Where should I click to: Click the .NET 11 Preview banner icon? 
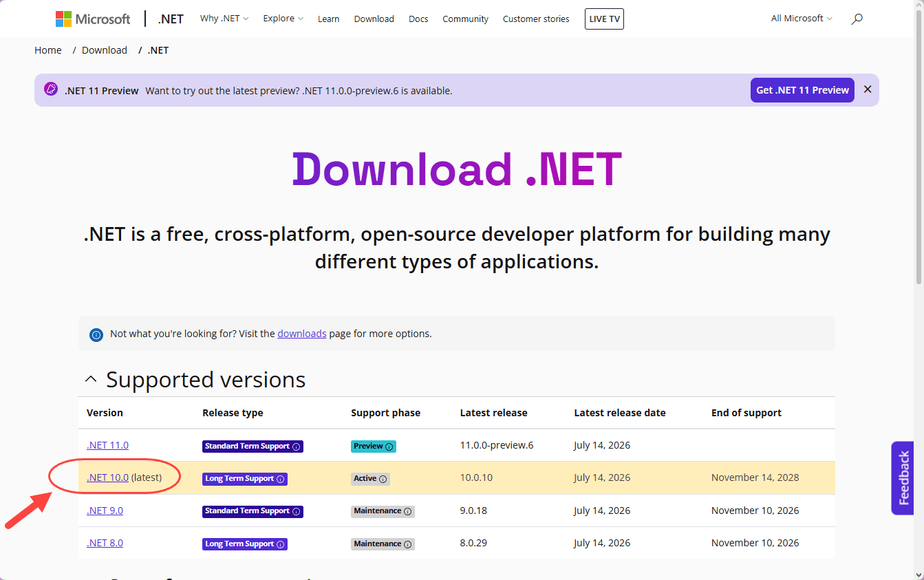click(51, 89)
